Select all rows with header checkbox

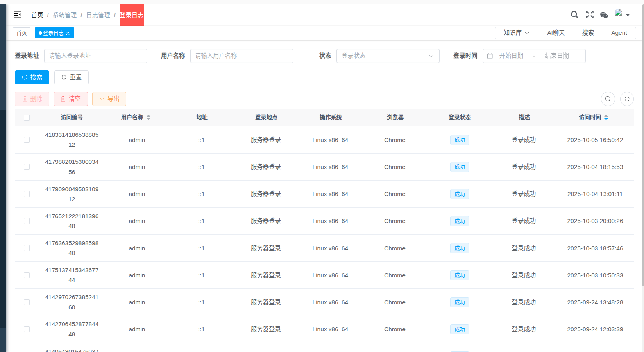coord(27,117)
